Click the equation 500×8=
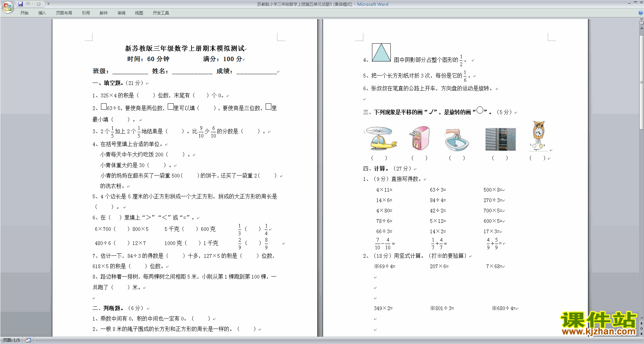 pyautogui.click(x=493, y=190)
